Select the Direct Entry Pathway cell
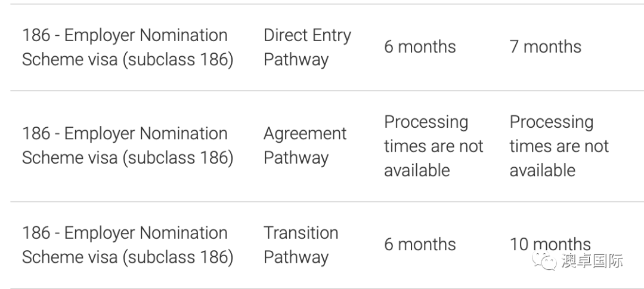This screenshot has height=289, width=644. (x=307, y=47)
